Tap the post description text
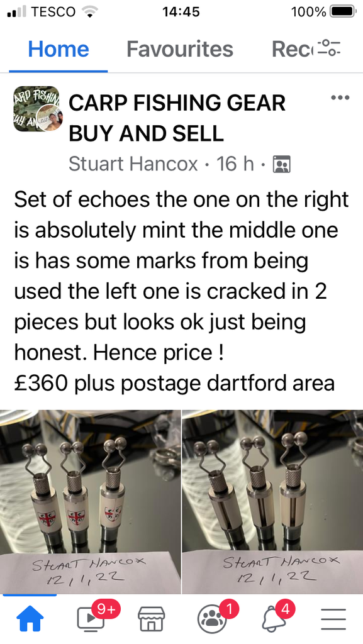The height and width of the screenshot is (644, 363). pos(181,291)
